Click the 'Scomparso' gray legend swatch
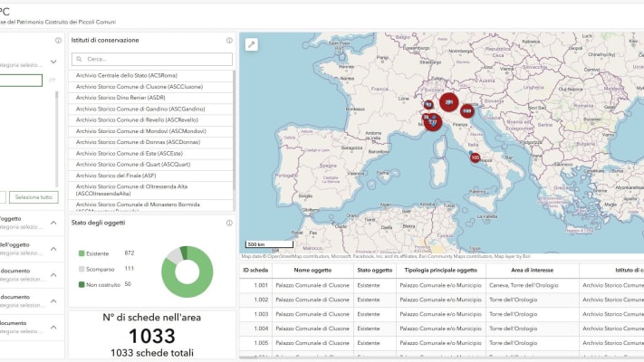Viewport: 644px width, 362px height. tap(82, 270)
